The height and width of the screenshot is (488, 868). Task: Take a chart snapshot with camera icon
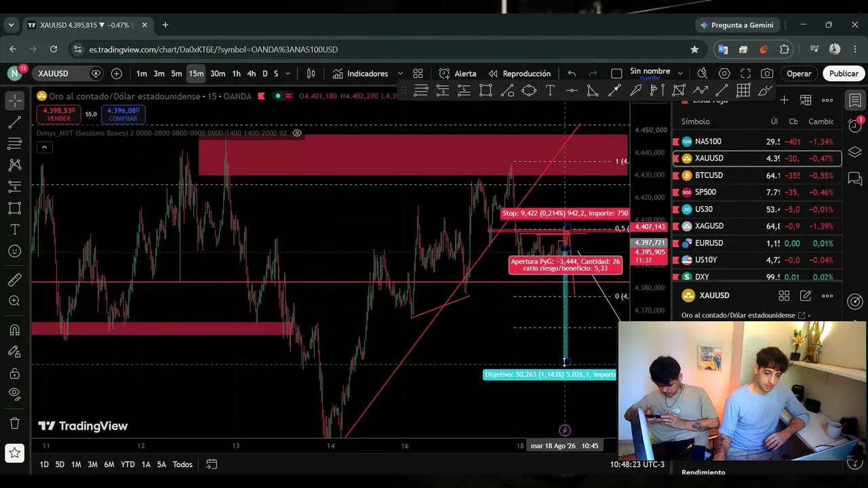(x=767, y=73)
